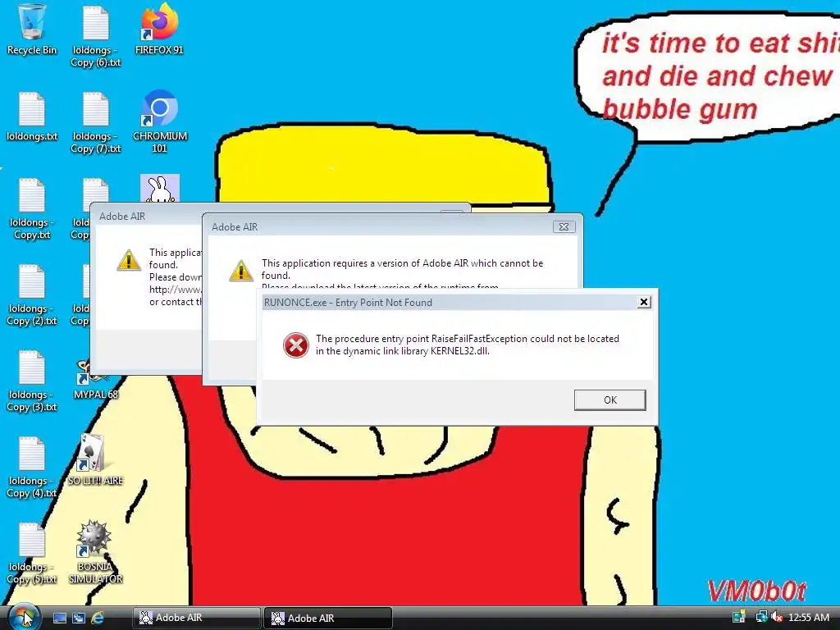Viewport: 840px width, 630px height.
Task: Select the bunny icon above Adobe AIR dialogs
Action: tap(160, 189)
